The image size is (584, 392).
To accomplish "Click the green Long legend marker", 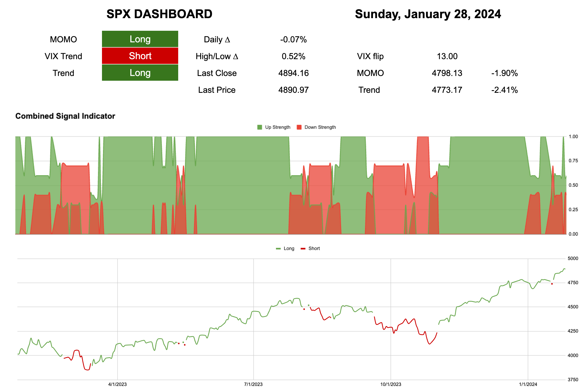I will [278, 248].
